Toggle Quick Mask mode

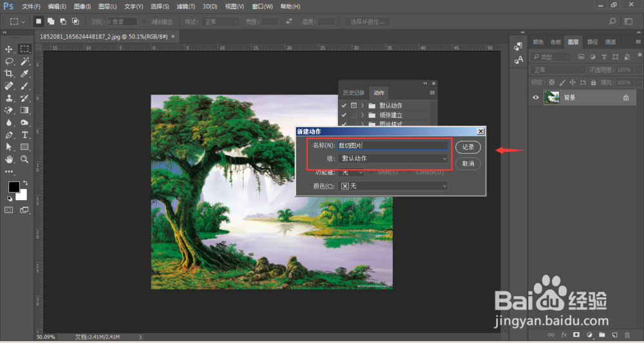pyautogui.click(x=8, y=210)
